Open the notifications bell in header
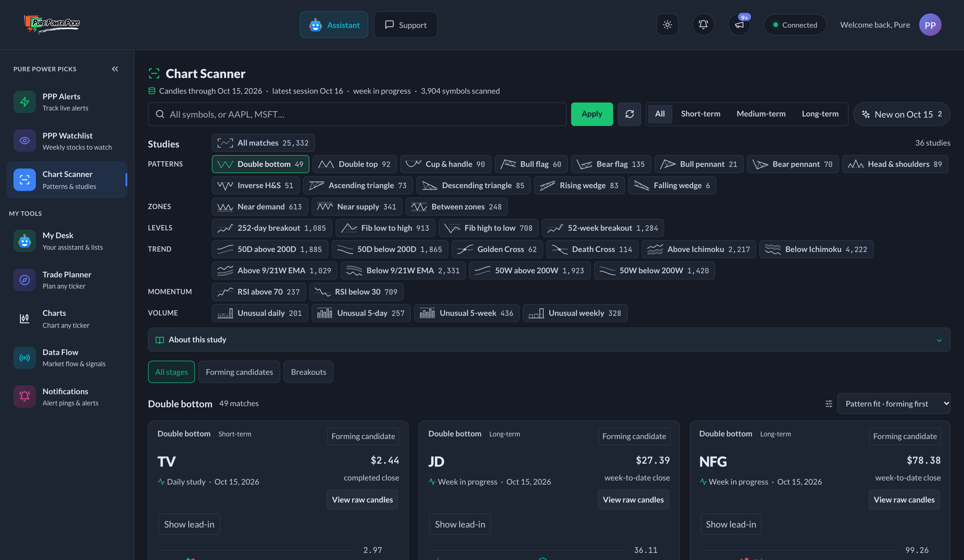Screen dimensions: 964x560 (x=703, y=25)
